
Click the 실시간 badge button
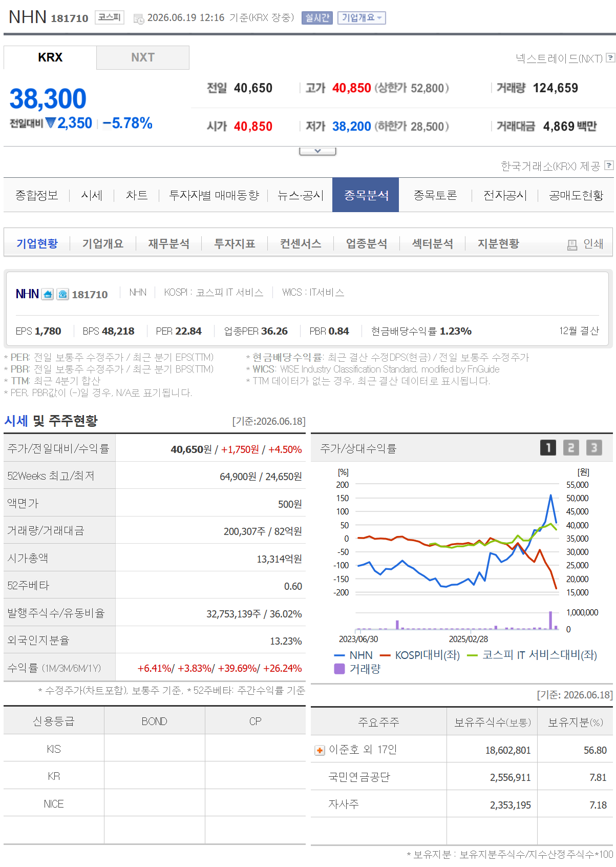pos(317,18)
